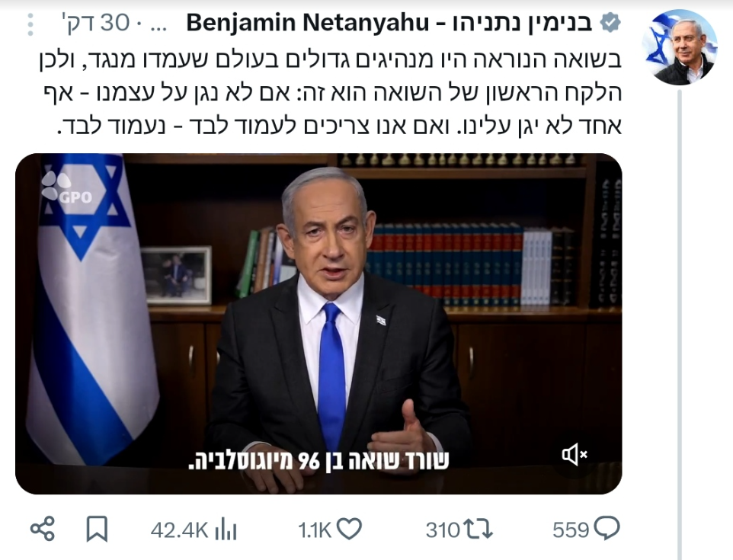
Task: Click the 42.4K views count
Action: point(179,530)
